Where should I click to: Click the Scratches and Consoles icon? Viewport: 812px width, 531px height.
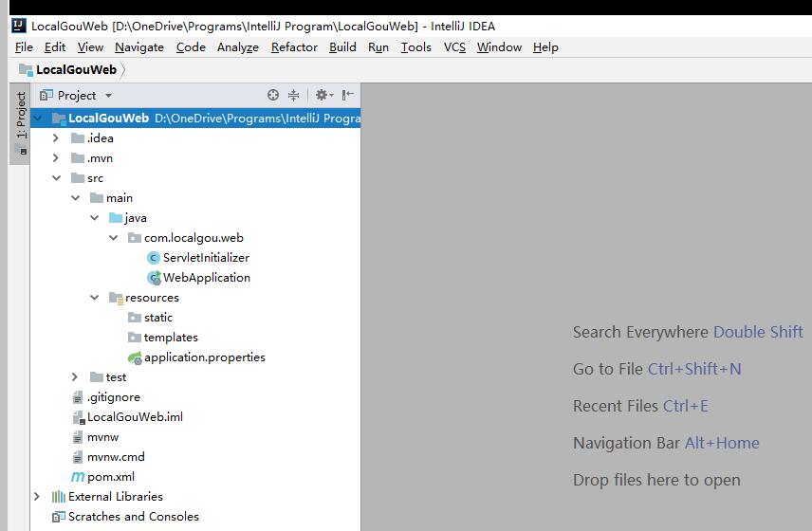pos(59,517)
